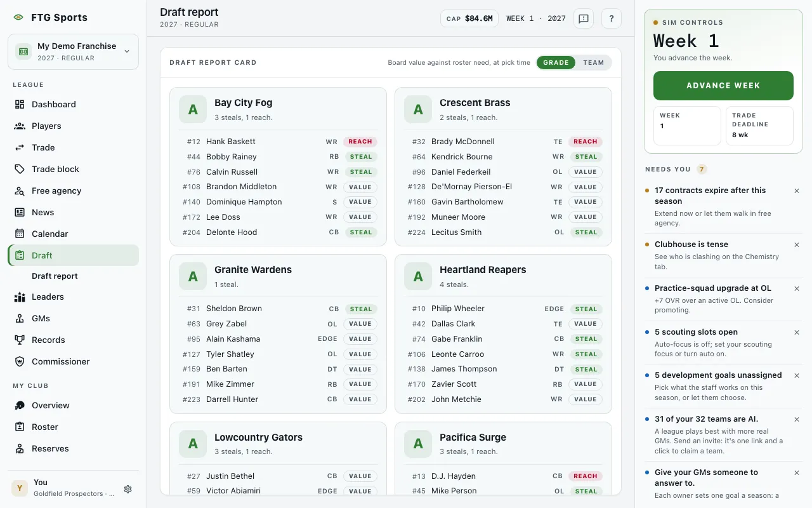Click the Roster icon

20,427
